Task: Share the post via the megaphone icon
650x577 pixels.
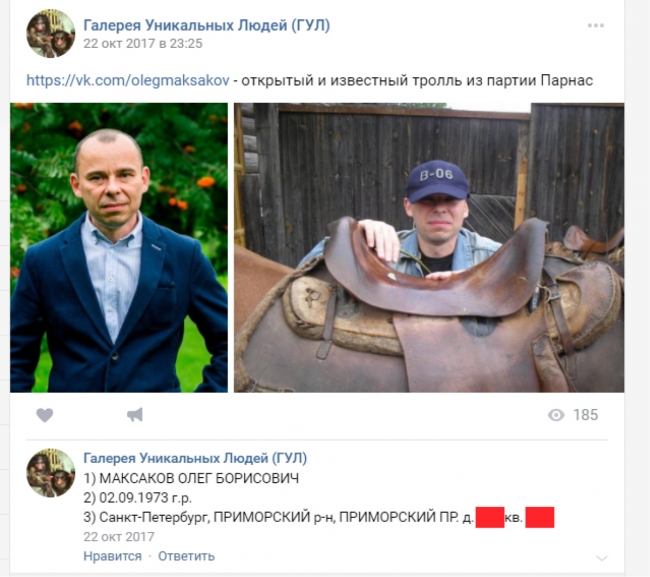Action: (135, 415)
